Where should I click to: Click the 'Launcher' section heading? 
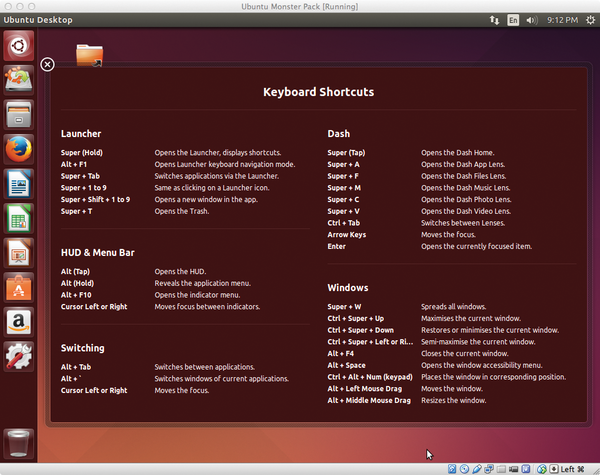pyautogui.click(x=81, y=134)
